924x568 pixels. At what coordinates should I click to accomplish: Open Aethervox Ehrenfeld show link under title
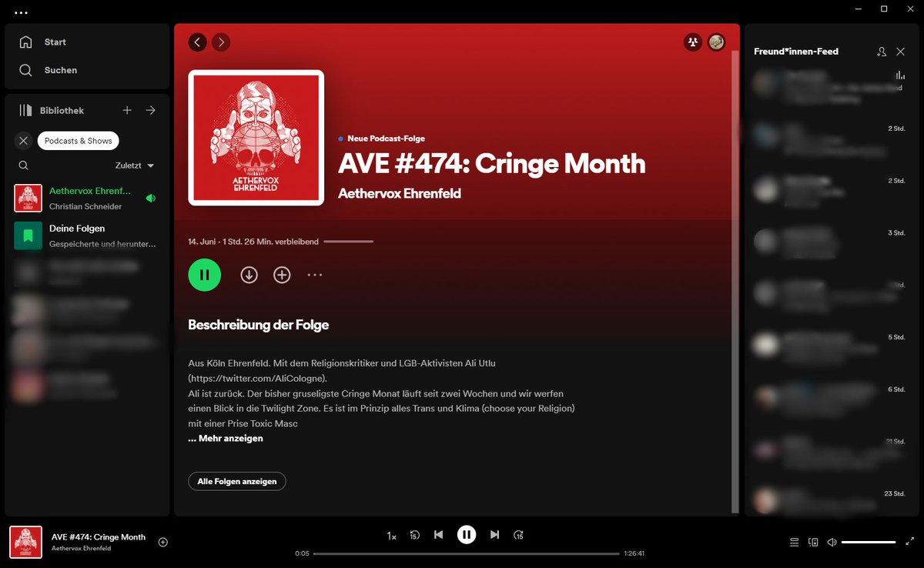[400, 194]
